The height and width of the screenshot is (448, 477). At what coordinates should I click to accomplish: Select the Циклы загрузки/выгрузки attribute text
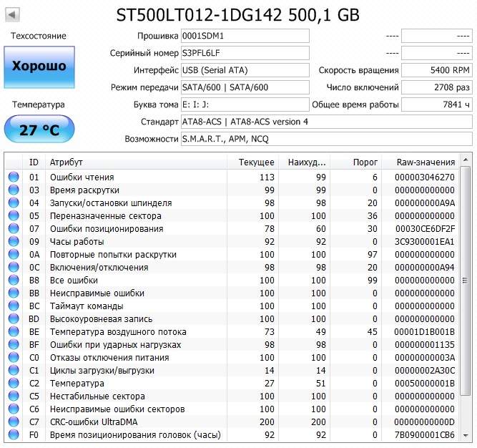click(x=102, y=371)
